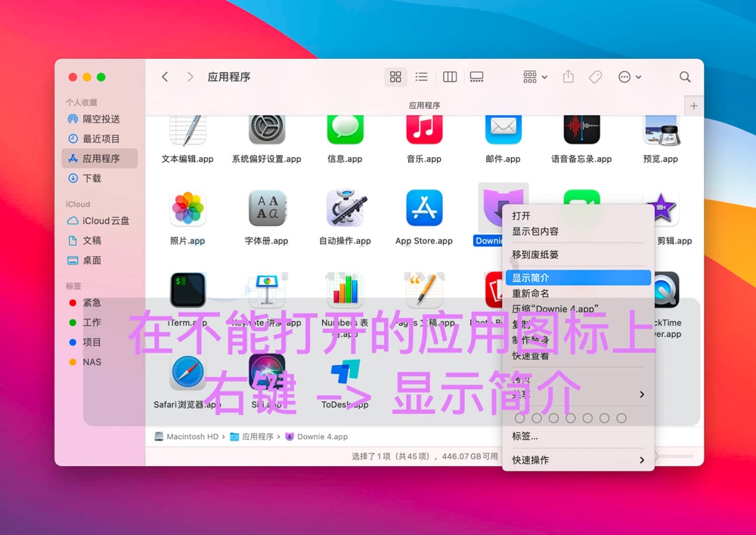Open the group-by dropdown in toolbar
756x535 pixels.
pos(535,76)
